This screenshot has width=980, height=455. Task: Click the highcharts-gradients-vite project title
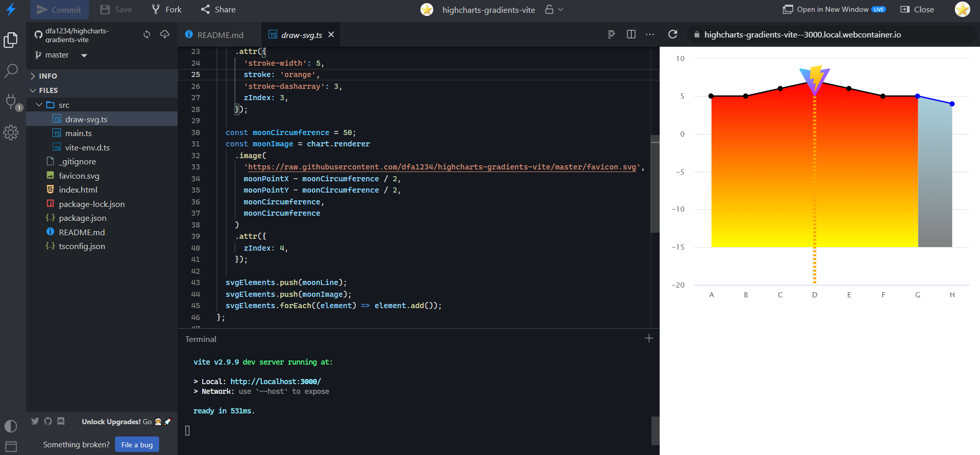(x=488, y=10)
